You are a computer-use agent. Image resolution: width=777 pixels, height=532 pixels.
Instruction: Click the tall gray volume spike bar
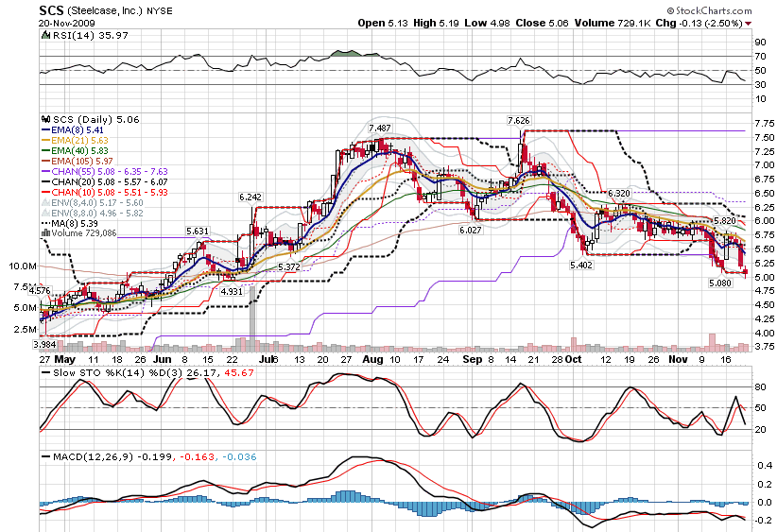point(252,318)
